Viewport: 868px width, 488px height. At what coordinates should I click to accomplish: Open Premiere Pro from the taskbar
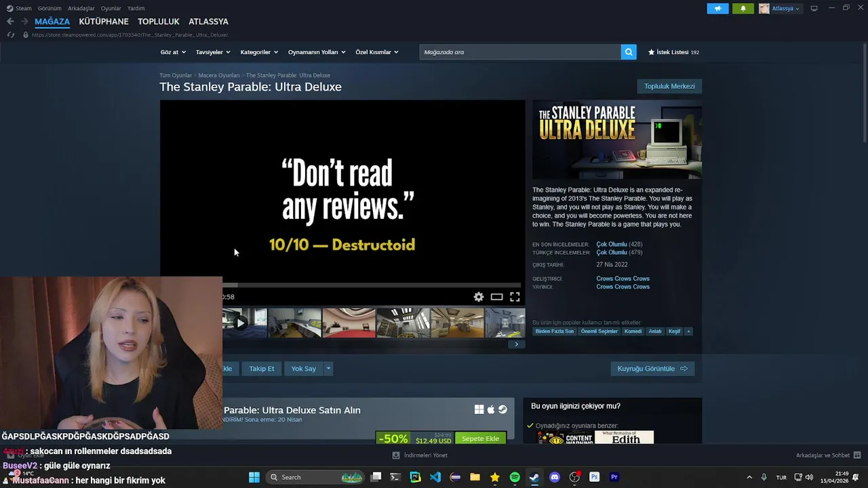[x=614, y=477]
